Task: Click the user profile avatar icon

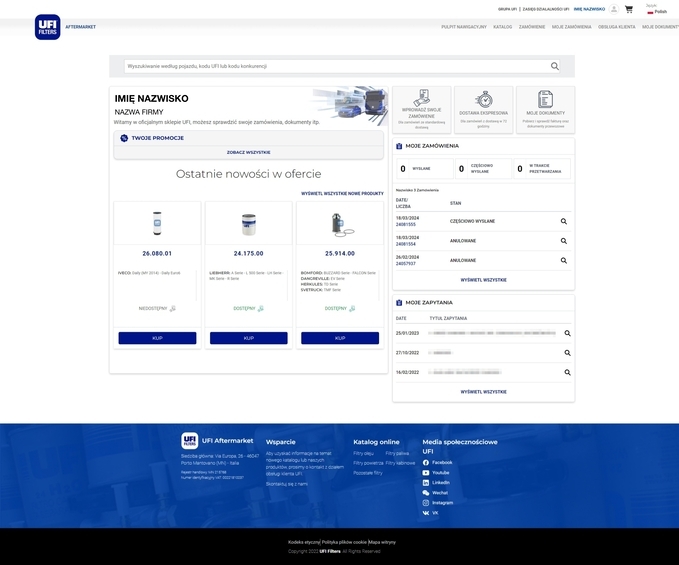Action: click(x=614, y=9)
